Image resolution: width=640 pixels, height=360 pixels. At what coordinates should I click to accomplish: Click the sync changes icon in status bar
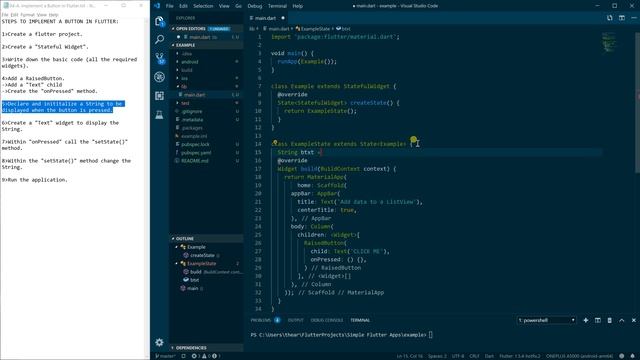pyautogui.click(x=184, y=356)
